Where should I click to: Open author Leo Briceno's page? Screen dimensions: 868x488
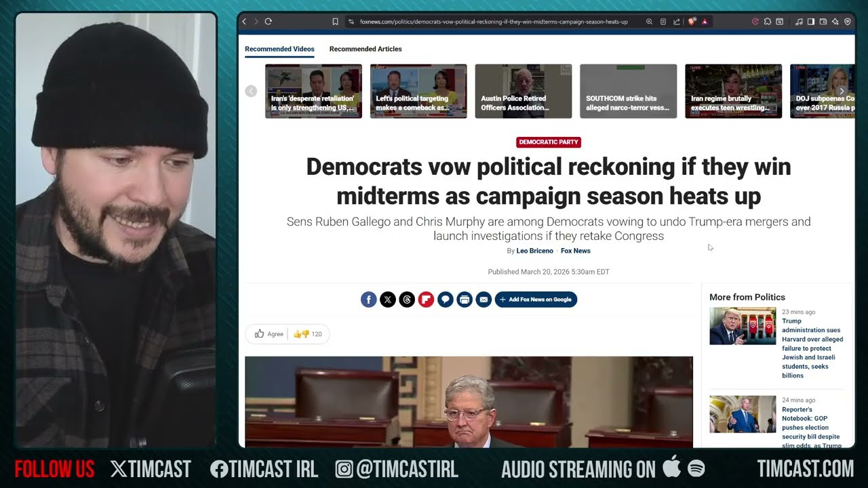pos(534,251)
